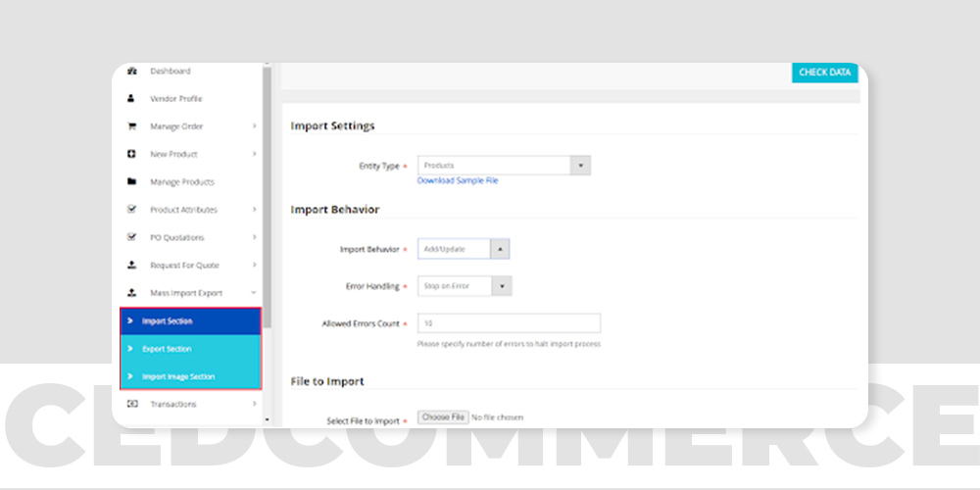The width and height of the screenshot is (980, 490).
Task: Click the Transactions money icon
Action: [132, 404]
